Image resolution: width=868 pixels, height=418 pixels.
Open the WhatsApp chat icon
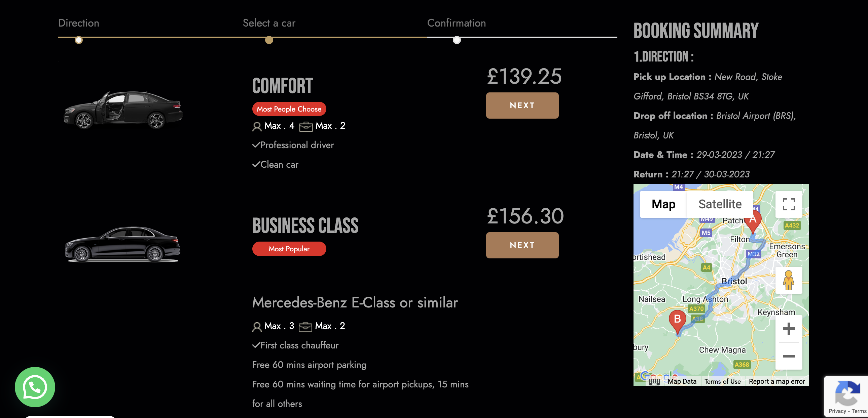pos(35,387)
